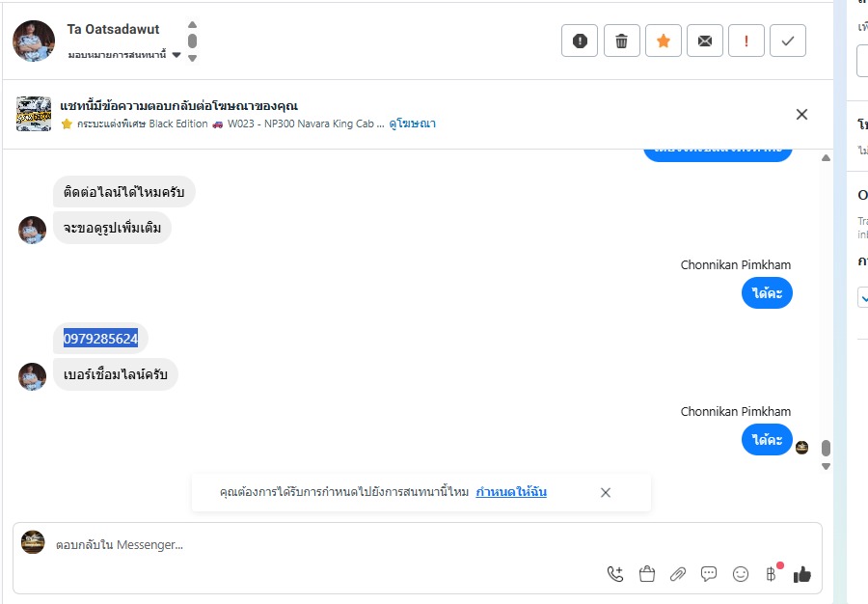Send a thumbs-up like
868x604 pixels.
(801, 574)
